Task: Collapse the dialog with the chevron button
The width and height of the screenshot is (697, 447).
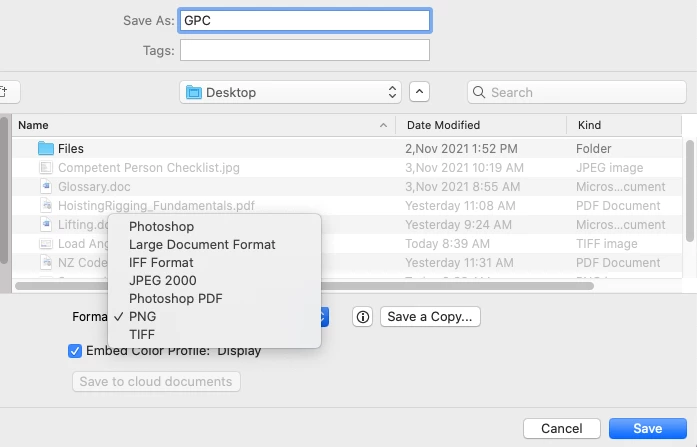Action: [x=420, y=93]
